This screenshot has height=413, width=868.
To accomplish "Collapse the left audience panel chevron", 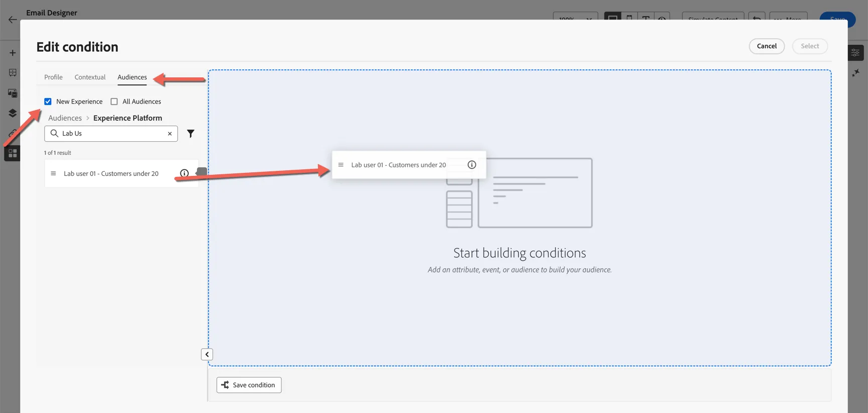I will (207, 354).
